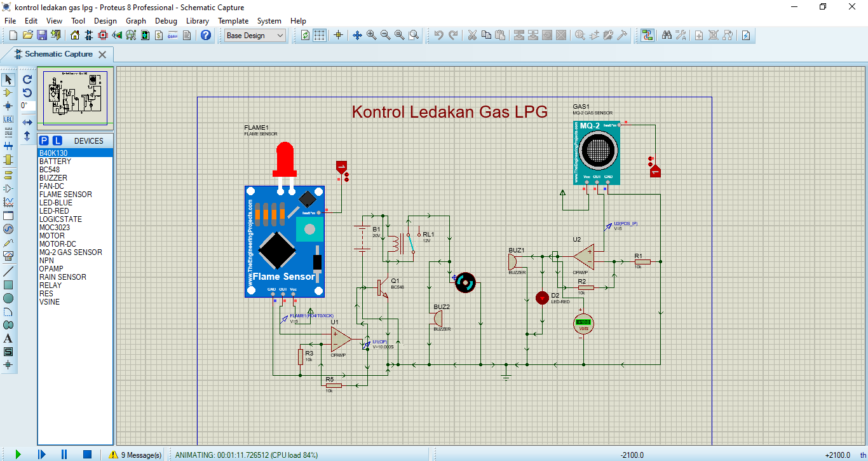The image size is (868, 461).
Task: Toggle the snap grid display
Action: click(320, 35)
